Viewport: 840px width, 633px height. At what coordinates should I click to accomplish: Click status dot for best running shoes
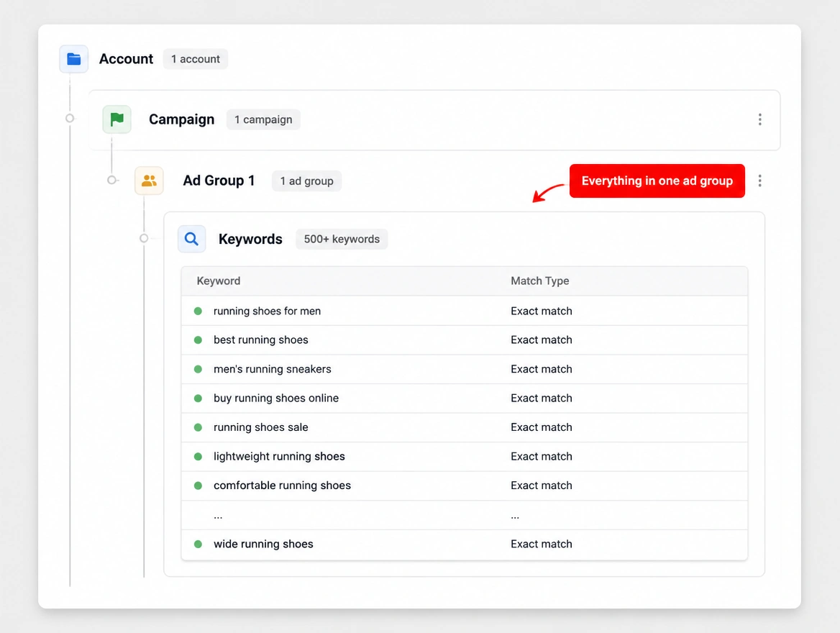click(x=198, y=340)
